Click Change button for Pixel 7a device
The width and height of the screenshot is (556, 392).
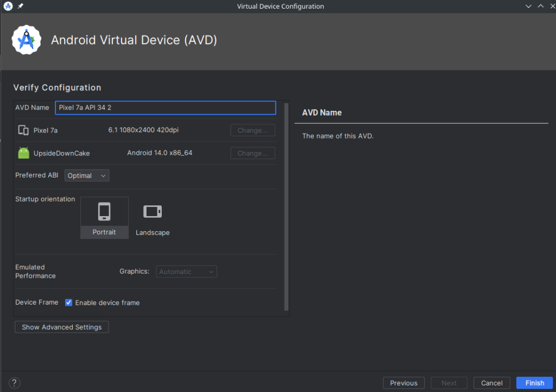click(252, 130)
